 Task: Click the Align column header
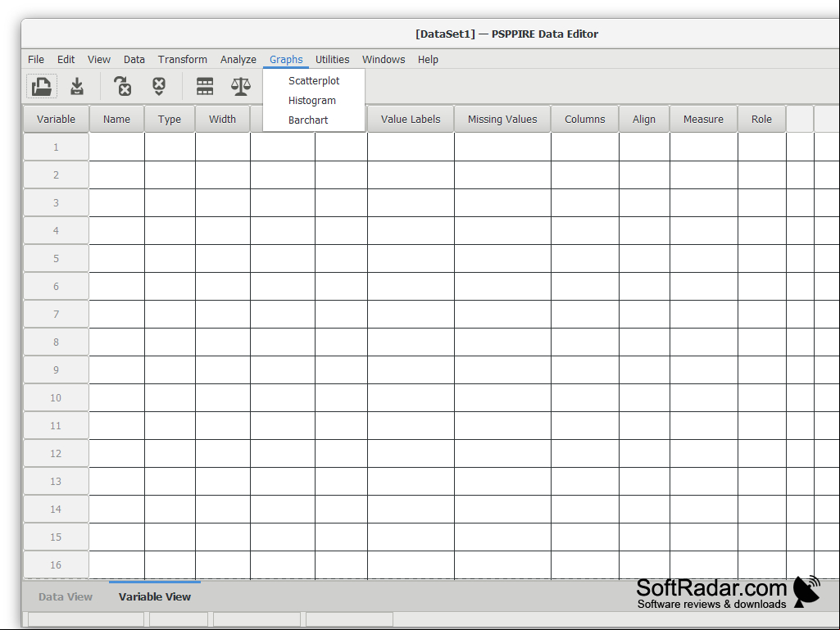click(644, 119)
